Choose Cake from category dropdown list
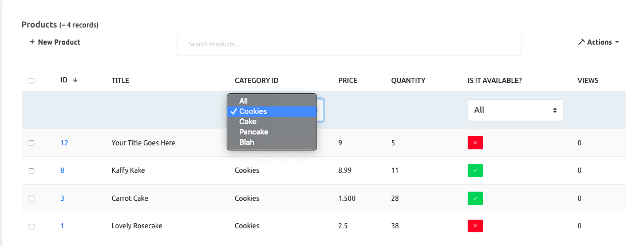The image size is (644, 246). tap(248, 122)
